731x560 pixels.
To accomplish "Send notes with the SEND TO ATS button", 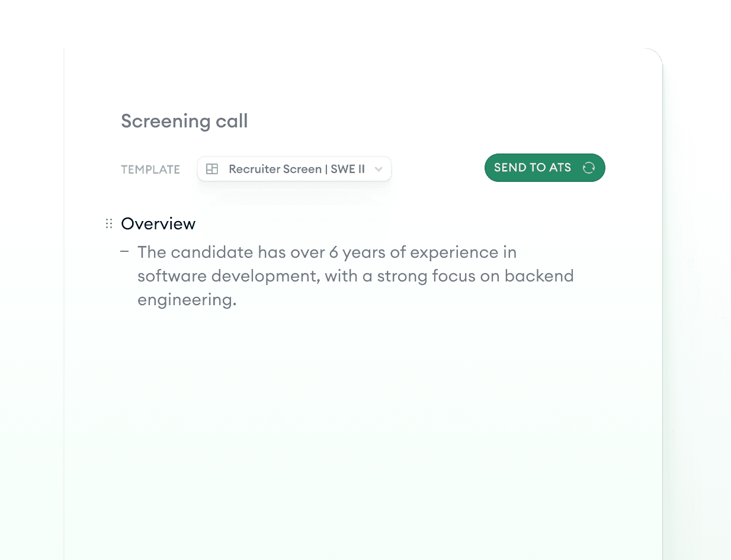I will click(544, 168).
